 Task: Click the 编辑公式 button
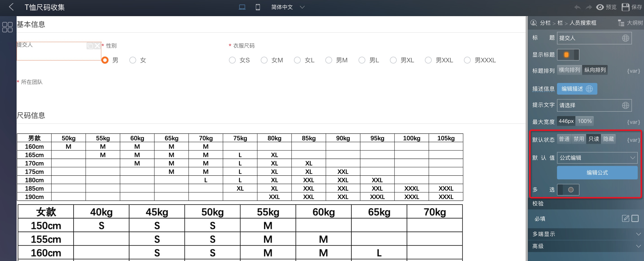597,172
